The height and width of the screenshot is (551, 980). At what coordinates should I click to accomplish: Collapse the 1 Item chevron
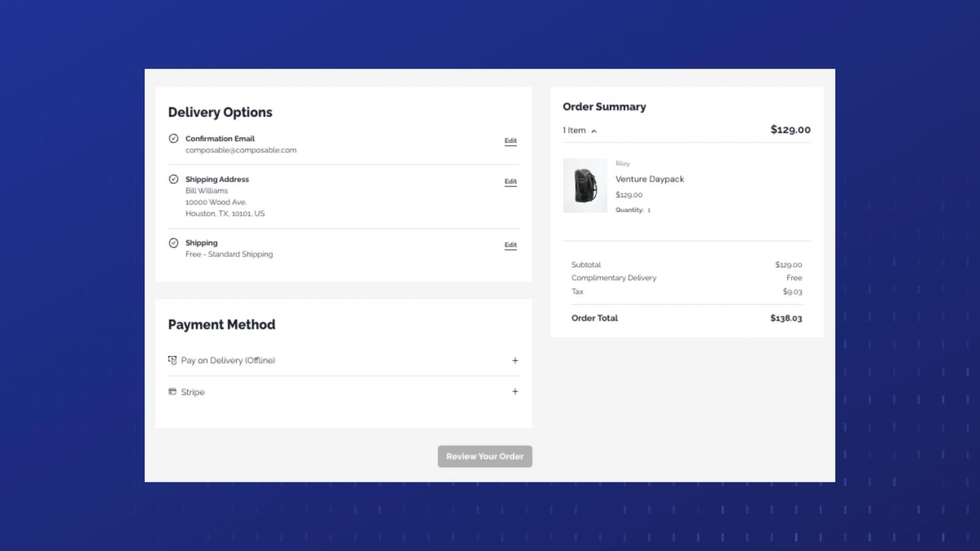coord(594,131)
